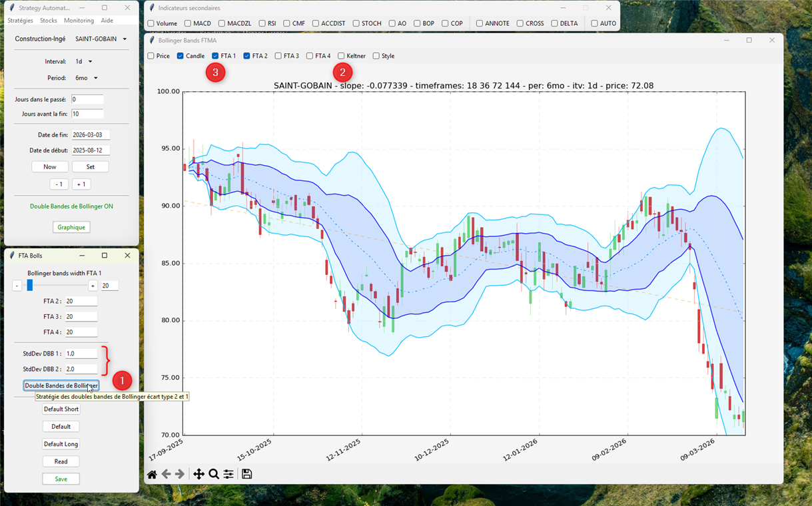Screen dimensions: 812x506
Task: Select the Pan move tool icon
Action: (199, 474)
